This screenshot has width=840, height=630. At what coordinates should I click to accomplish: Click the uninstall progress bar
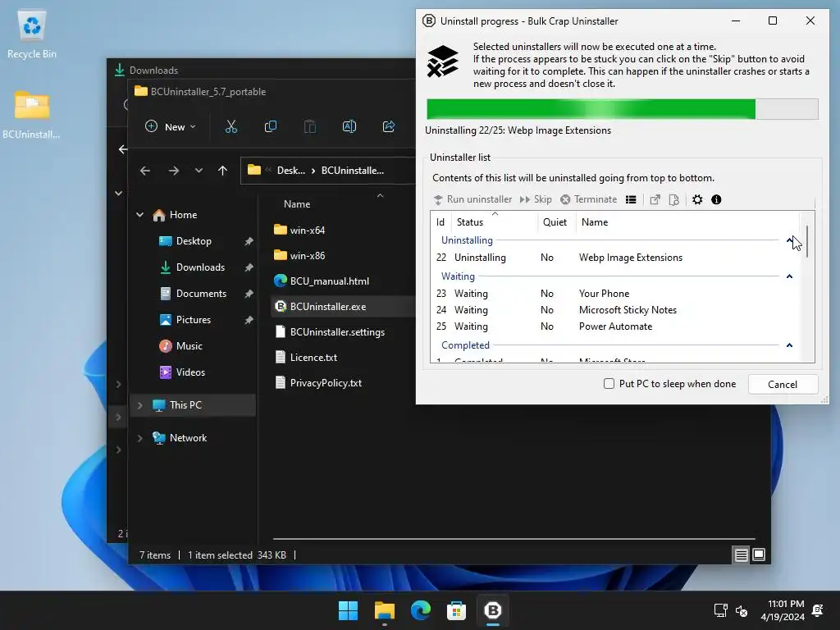pos(622,109)
